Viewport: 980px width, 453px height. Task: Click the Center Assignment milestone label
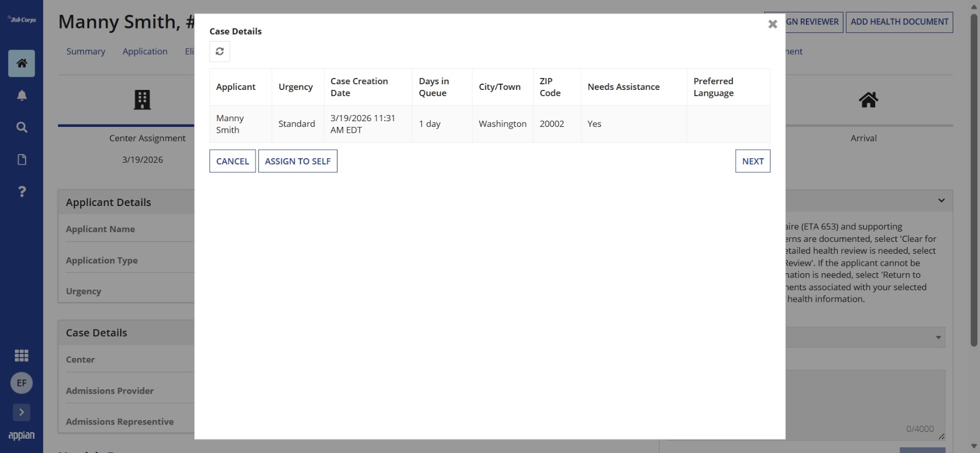[x=147, y=138]
